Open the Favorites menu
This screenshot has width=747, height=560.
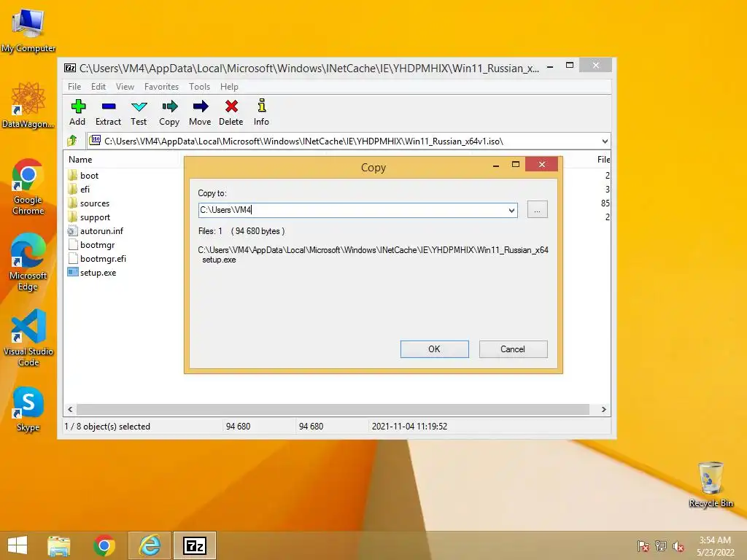pos(161,87)
